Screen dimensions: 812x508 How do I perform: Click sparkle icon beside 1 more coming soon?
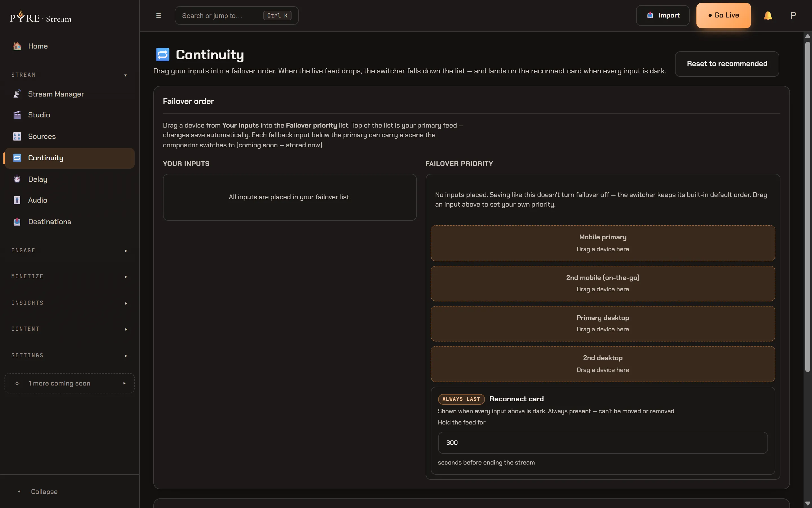click(x=17, y=383)
